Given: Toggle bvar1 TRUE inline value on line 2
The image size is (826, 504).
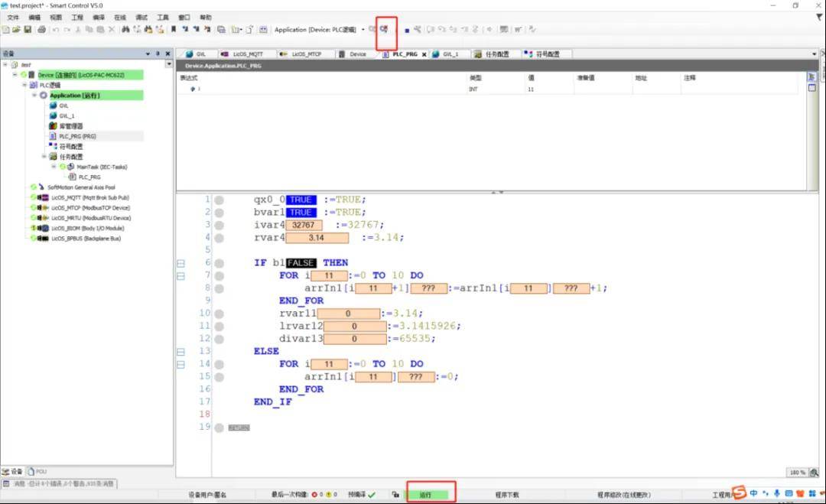Looking at the screenshot, I should (x=301, y=213).
